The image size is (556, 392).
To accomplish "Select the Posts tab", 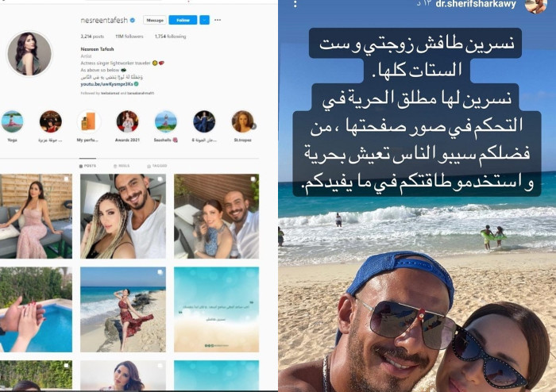I will pyautogui.click(x=87, y=166).
